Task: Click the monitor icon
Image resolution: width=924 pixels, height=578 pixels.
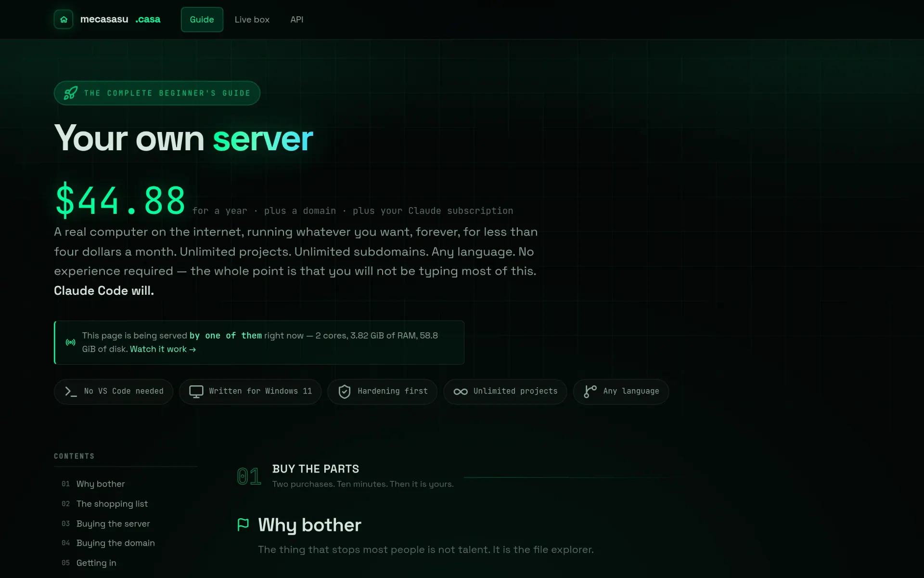Action: click(x=196, y=392)
